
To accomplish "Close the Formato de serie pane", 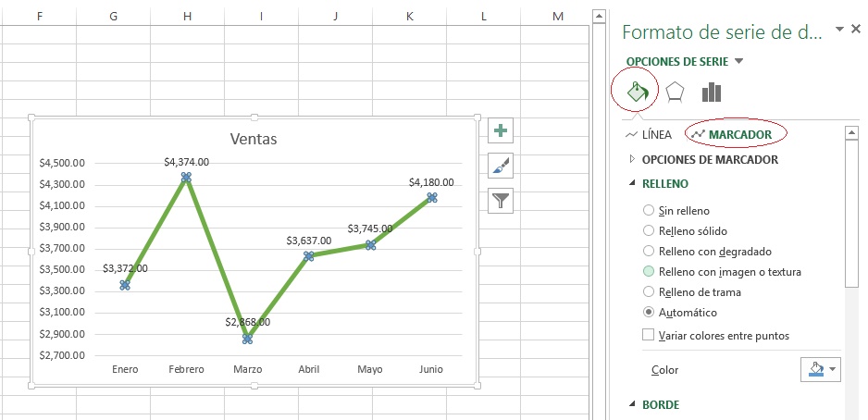I will (856, 30).
